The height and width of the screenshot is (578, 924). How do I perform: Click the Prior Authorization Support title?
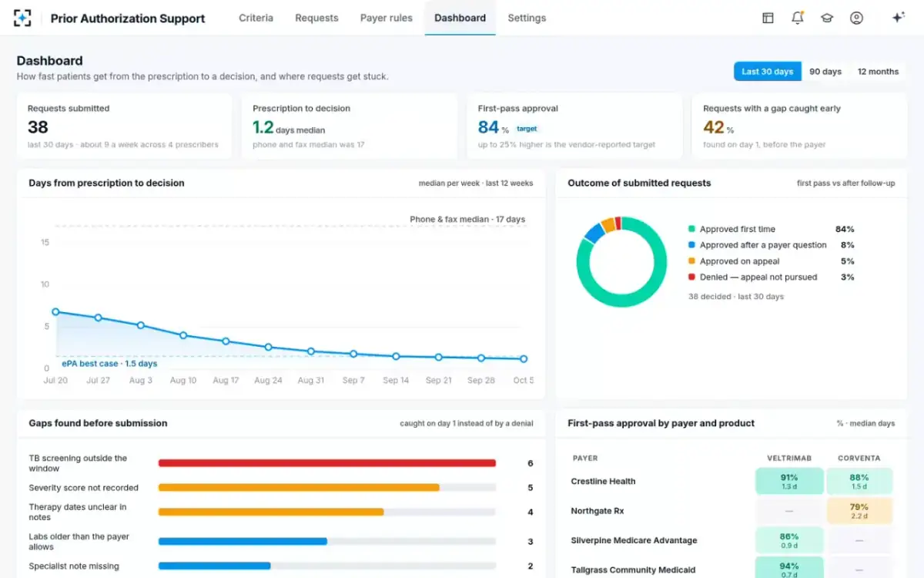[x=128, y=18]
